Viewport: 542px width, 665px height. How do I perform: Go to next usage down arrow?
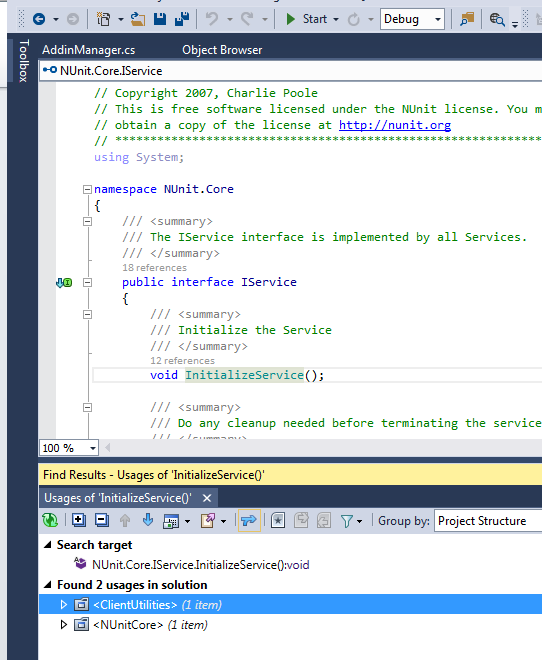point(148,520)
